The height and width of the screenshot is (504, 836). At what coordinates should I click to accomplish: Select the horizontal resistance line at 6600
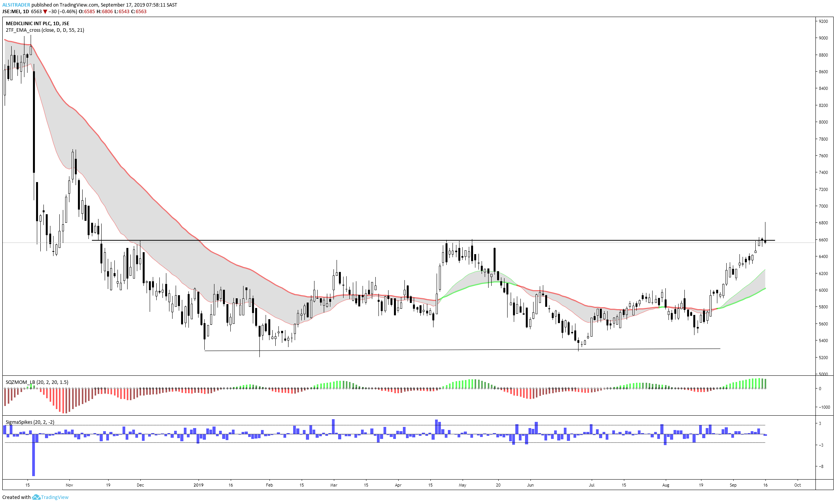coord(433,241)
